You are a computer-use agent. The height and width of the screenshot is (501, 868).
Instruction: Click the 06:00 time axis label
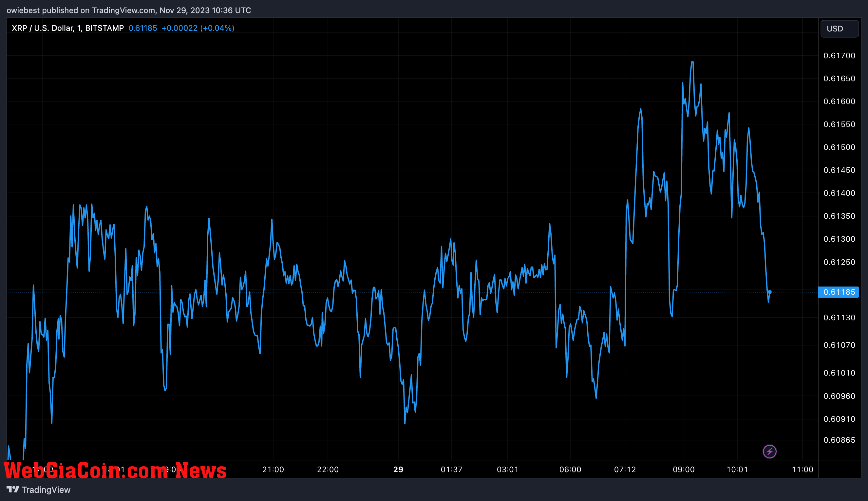570,470
